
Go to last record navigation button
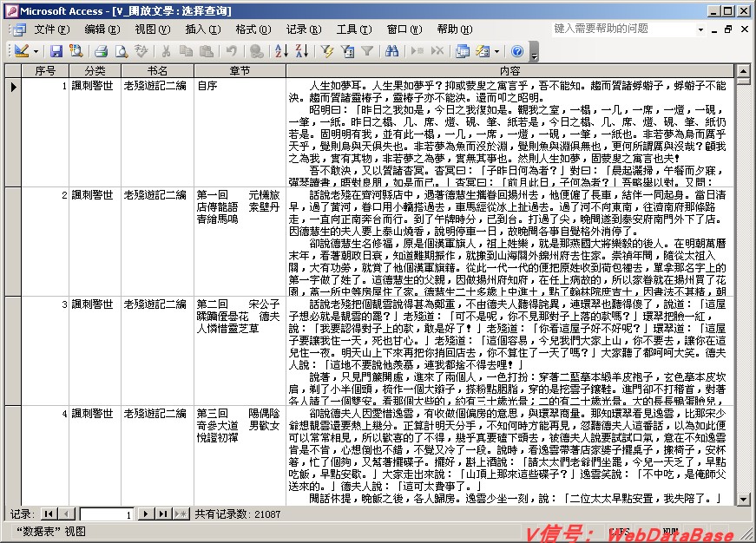pyautogui.click(x=163, y=514)
